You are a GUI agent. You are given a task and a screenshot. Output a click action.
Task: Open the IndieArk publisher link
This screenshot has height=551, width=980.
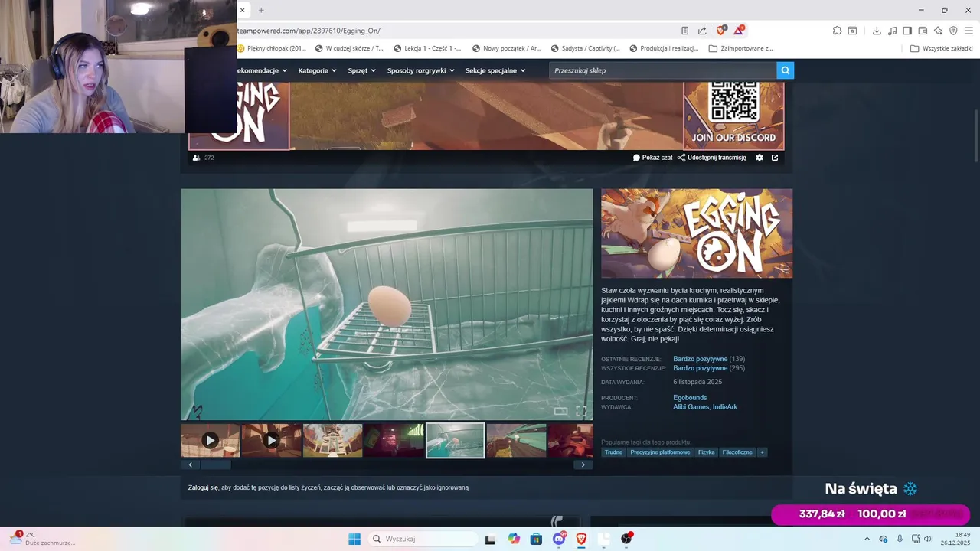[725, 407]
